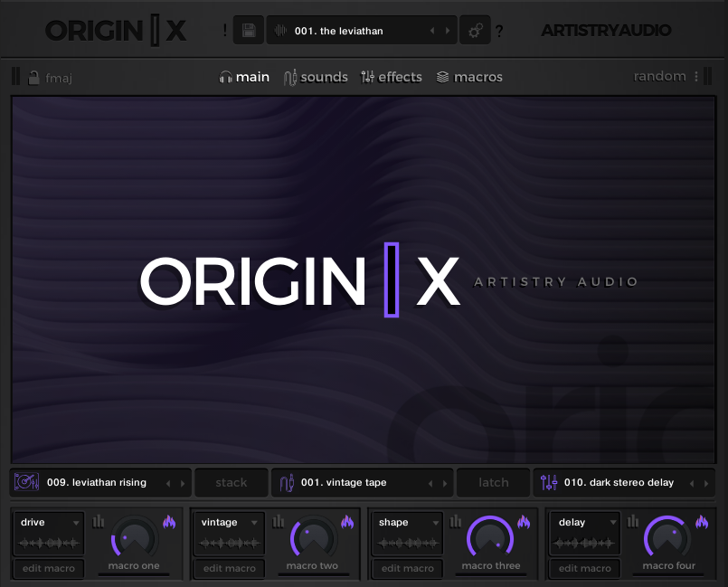Enable latch mode
This screenshot has height=587, width=728.
point(493,482)
